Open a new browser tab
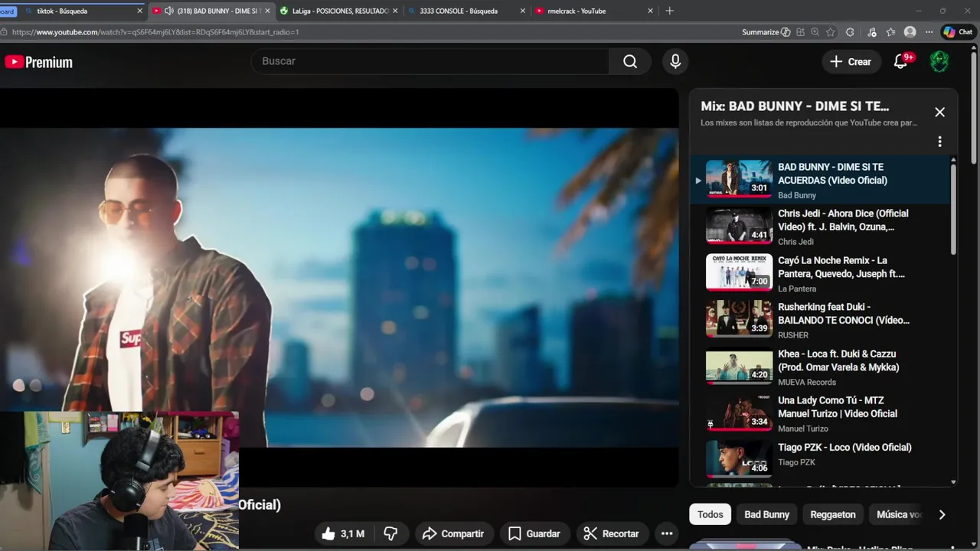Screen dimensions: 980x551 click(669, 11)
